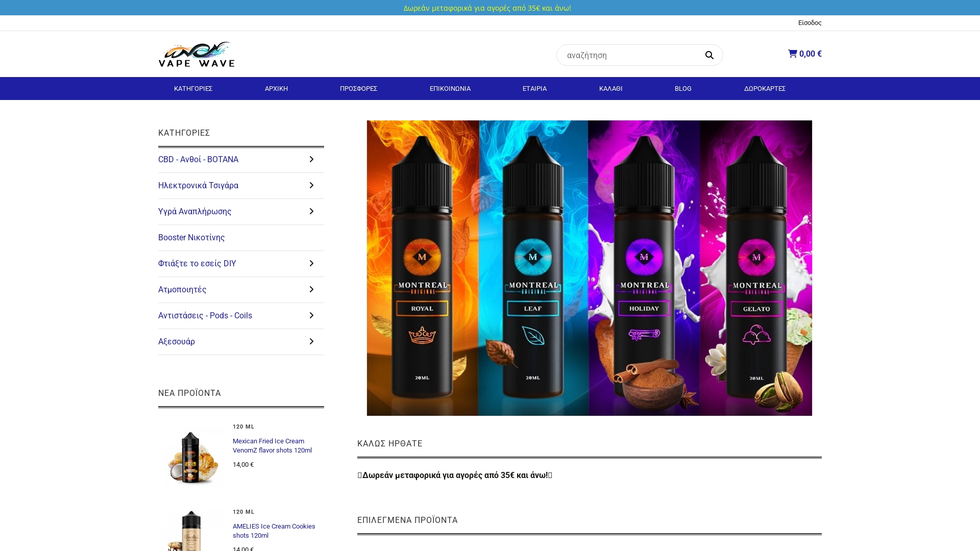Expand the CBD - Ανθοί - BOTANA category
This screenshot has width=980, height=551.
click(x=311, y=159)
